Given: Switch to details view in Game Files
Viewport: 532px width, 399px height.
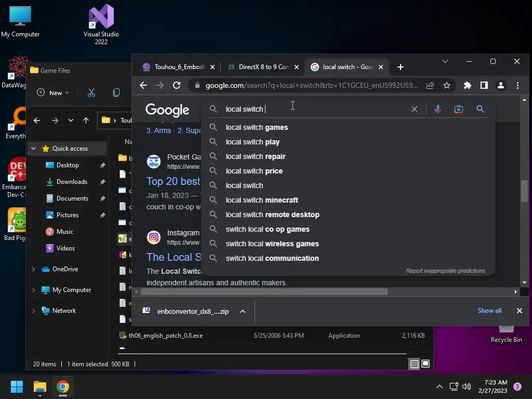Looking at the screenshot, I should (x=414, y=364).
